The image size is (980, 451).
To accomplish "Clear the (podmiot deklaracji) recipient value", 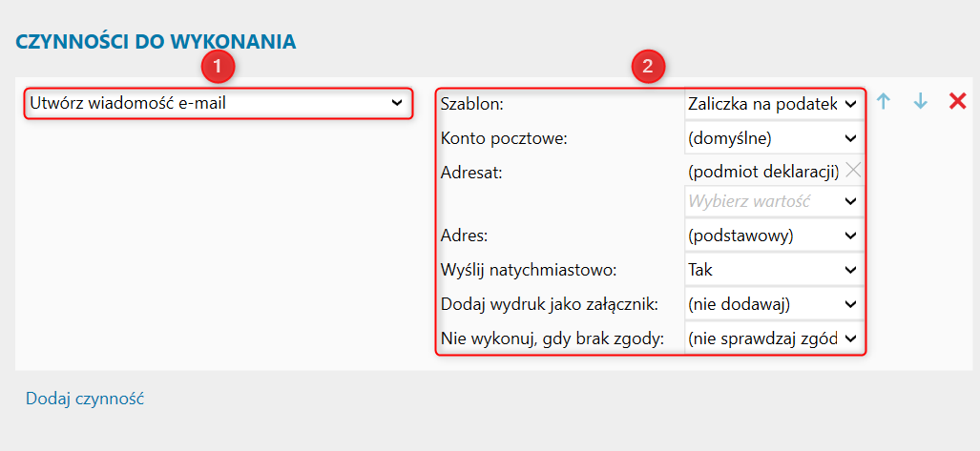I will click(853, 171).
